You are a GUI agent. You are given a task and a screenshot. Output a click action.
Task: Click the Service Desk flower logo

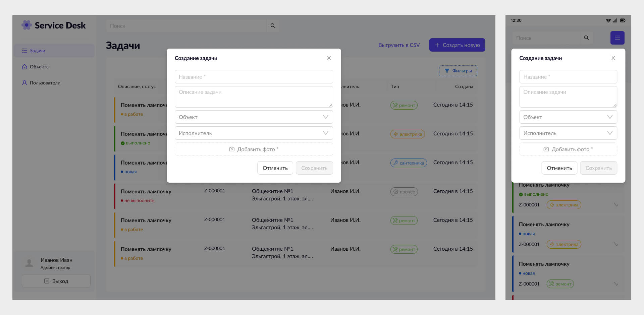(26, 25)
